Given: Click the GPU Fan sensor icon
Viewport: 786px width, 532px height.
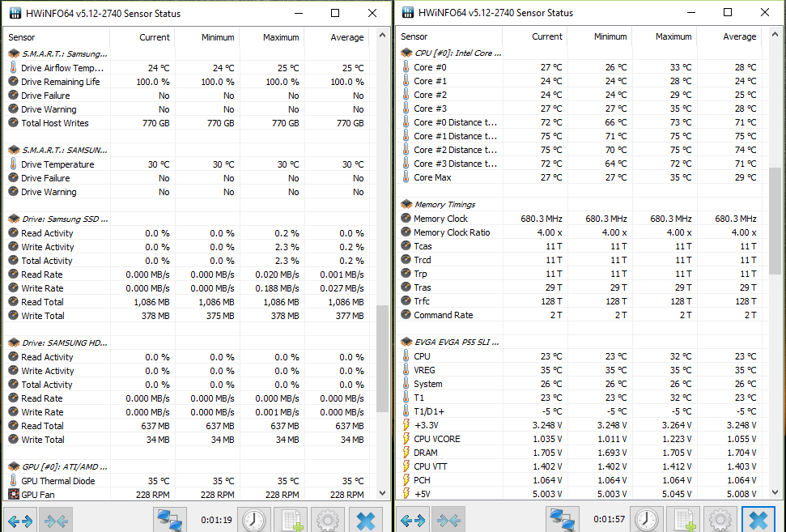Looking at the screenshot, I should point(14,495).
